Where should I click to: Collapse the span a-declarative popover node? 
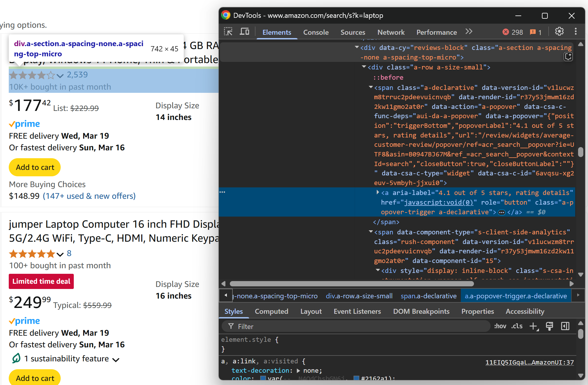pyautogui.click(x=371, y=87)
